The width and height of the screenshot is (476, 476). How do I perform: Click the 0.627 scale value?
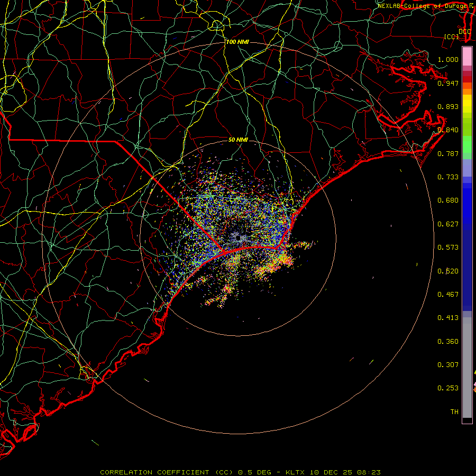[448, 224]
